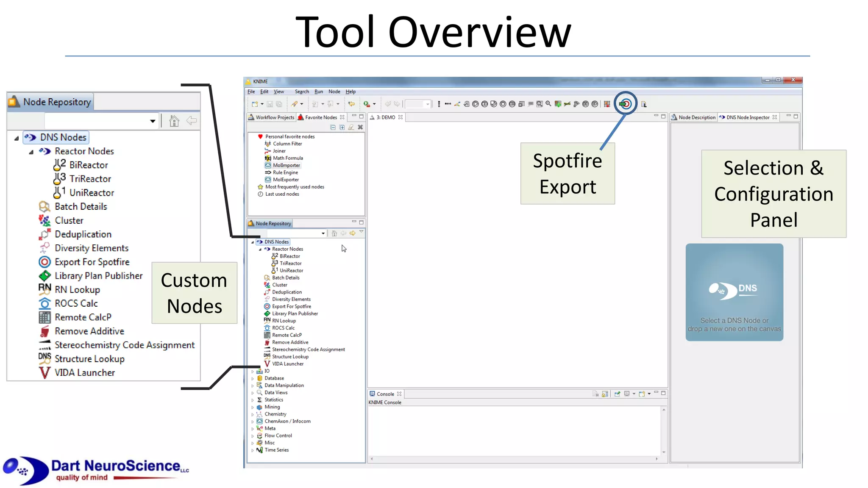
Task: Click the Reset node toolbar icon
Action: coord(521,104)
